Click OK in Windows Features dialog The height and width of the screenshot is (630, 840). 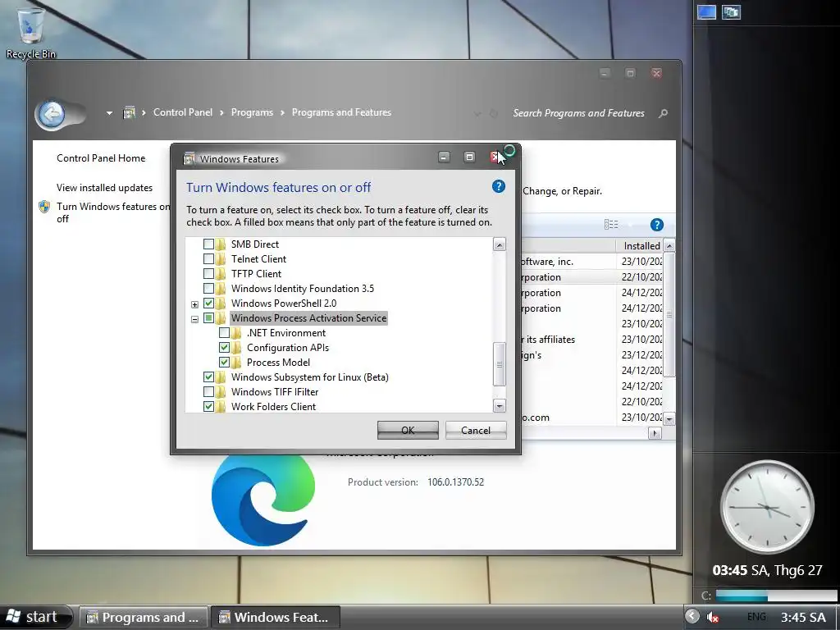coord(408,430)
